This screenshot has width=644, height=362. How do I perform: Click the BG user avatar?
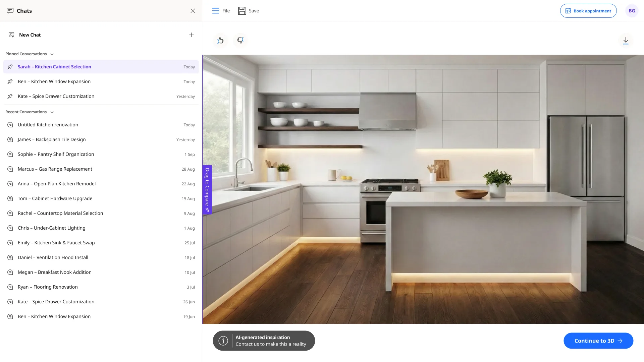(632, 11)
